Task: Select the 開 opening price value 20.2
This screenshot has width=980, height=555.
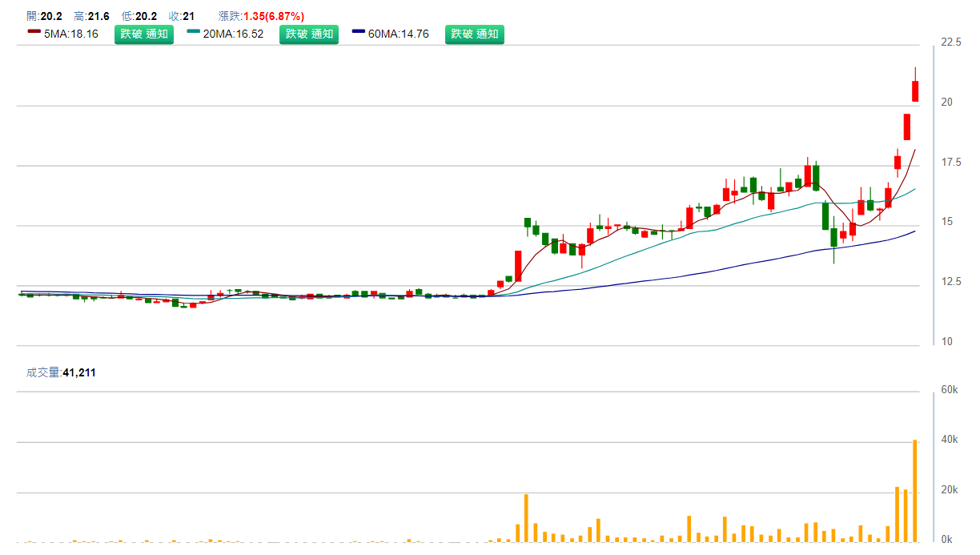Action: pos(51,16)
